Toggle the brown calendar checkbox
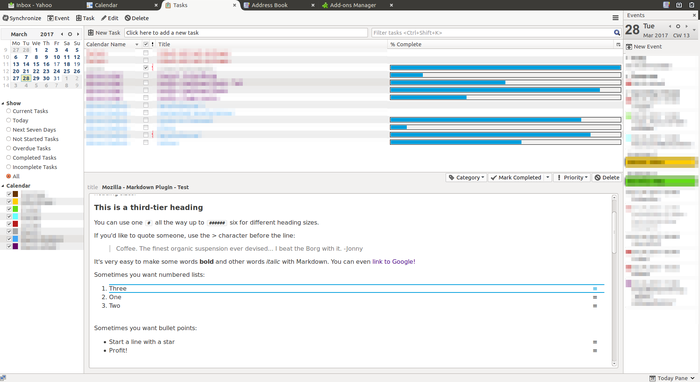 click(9, 194)
